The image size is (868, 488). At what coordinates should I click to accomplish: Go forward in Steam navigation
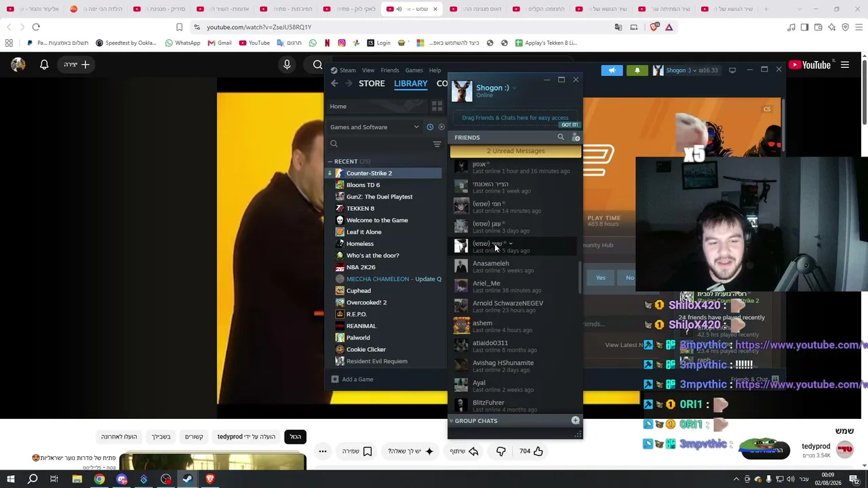(x=349, y=83)
